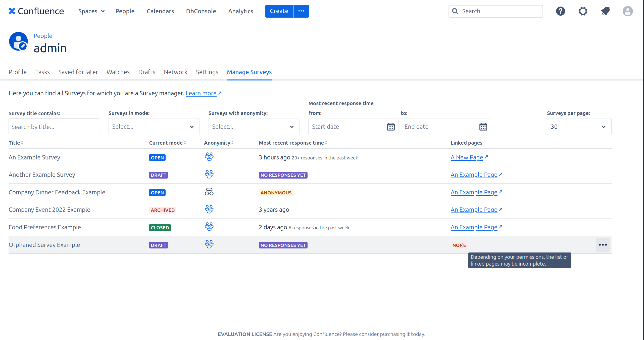Expand the Surveys in mode dropdown
Screen dimensions: 644x340
(x=154, y=127)
